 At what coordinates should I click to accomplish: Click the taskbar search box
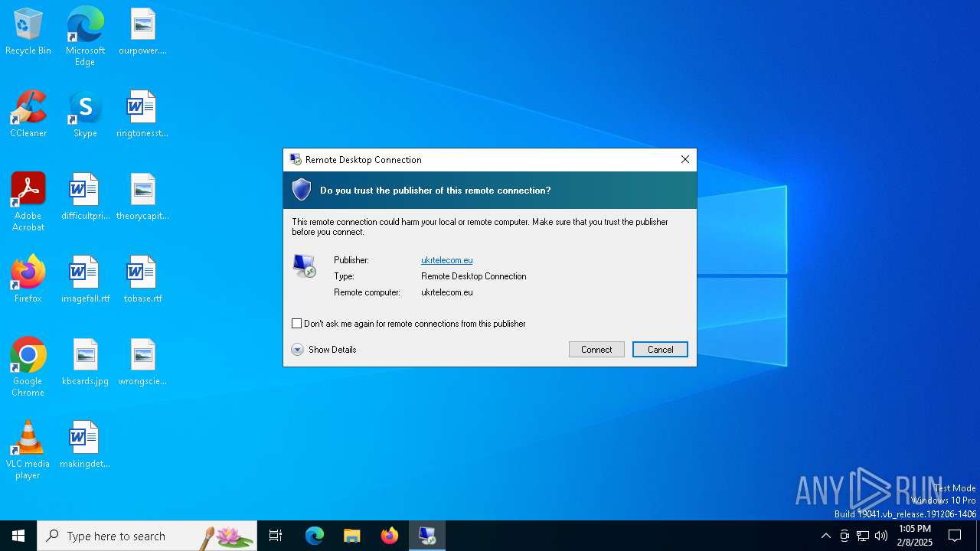click(147, 536)
